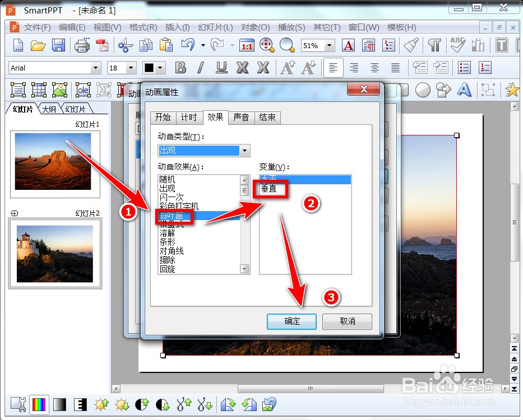Insert text frame icon

(18, 90)
